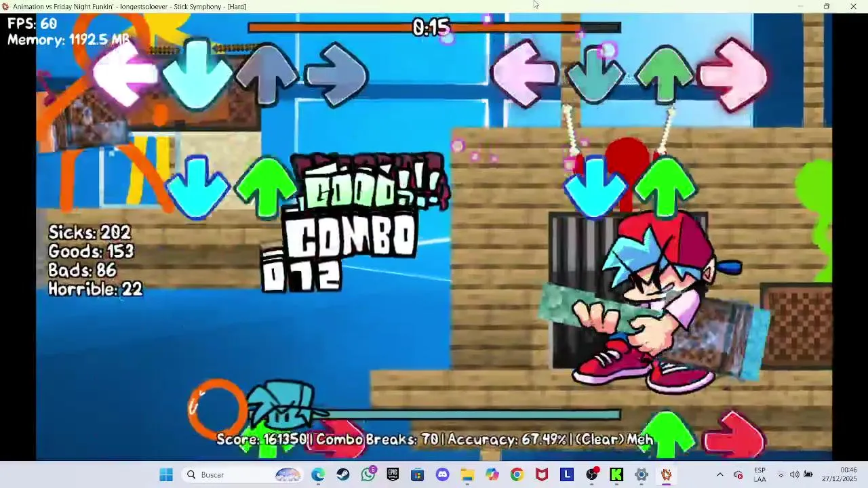
Task: Click the window title bar text
Action: tap(129, 6)
